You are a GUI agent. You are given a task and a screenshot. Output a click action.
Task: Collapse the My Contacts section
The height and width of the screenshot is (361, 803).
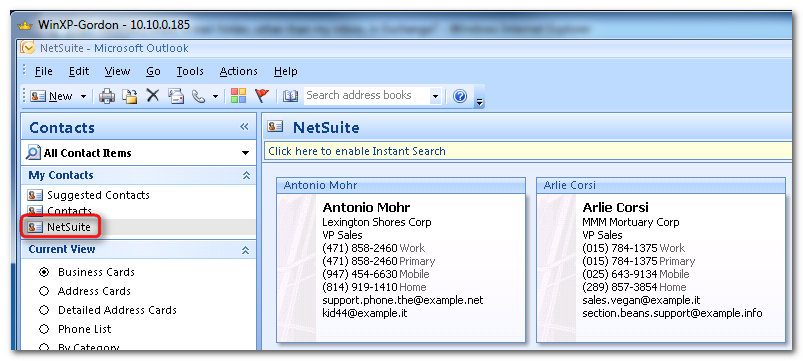point(246,175)
